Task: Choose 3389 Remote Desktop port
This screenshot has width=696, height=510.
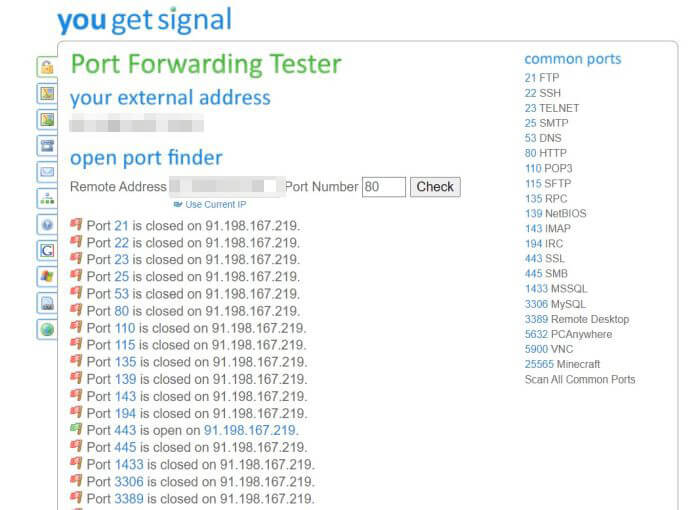Action: point(577,319)
